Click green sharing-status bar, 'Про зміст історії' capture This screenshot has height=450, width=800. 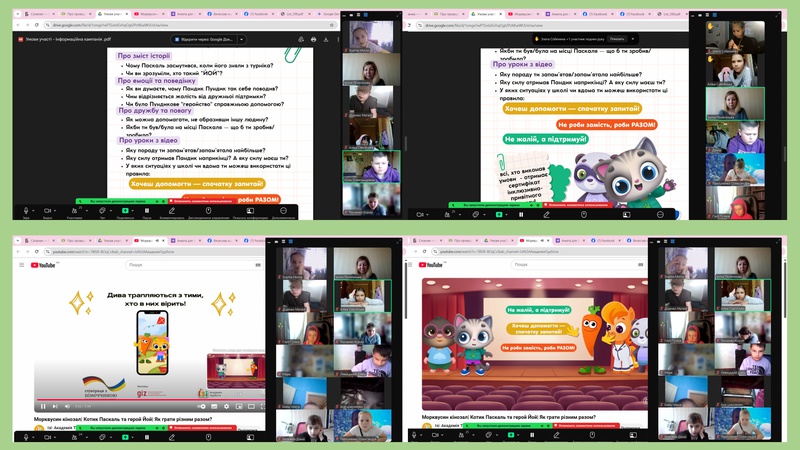click(x=121, y=202)
